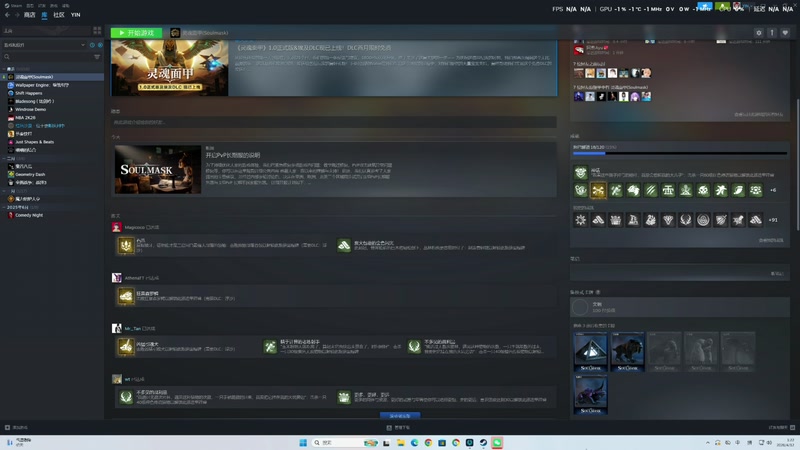The width and height of the screenshot is (800, 450).
Task: Click the activity post input field
Action: 334,122
